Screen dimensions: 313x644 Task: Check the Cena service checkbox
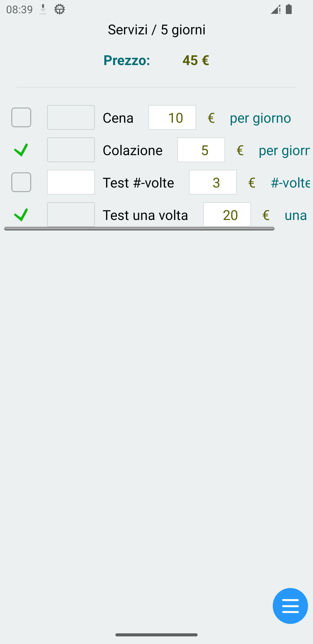click(21, 117)
